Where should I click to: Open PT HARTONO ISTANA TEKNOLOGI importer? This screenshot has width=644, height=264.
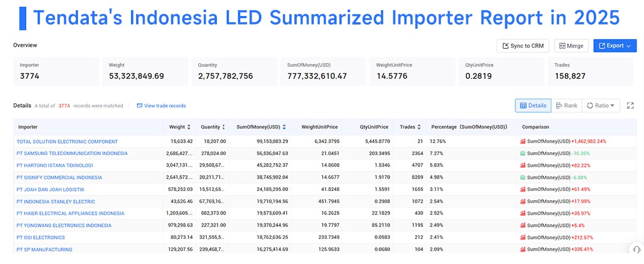coord(55,165)
